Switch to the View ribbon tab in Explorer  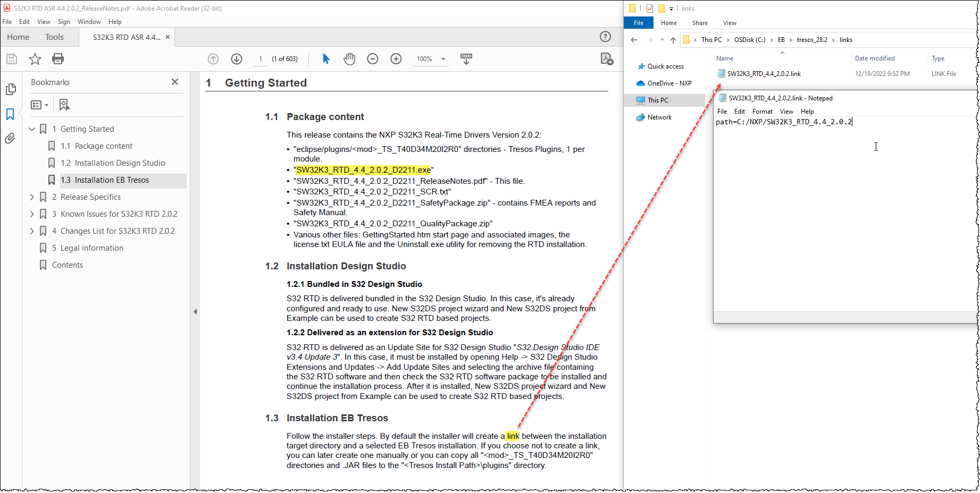click(729, 23)
